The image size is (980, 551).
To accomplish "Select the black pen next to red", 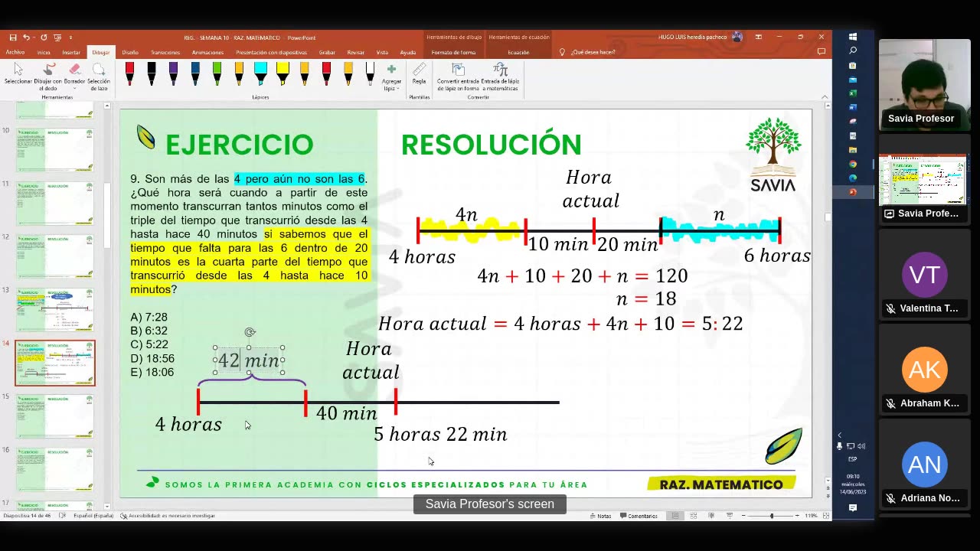I will point(152,73).
